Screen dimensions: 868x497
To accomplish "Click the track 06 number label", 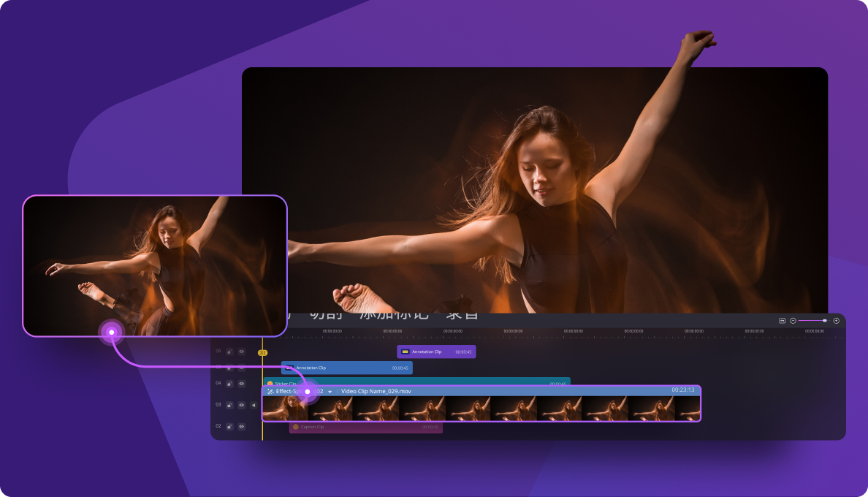I will tap(218, 352).
